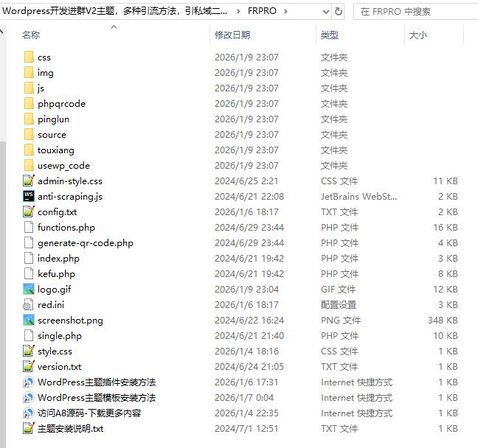Open the address bar history dropdown
Image resolution: width=478 pixels, height=448 pixels.
coord(326,12)
